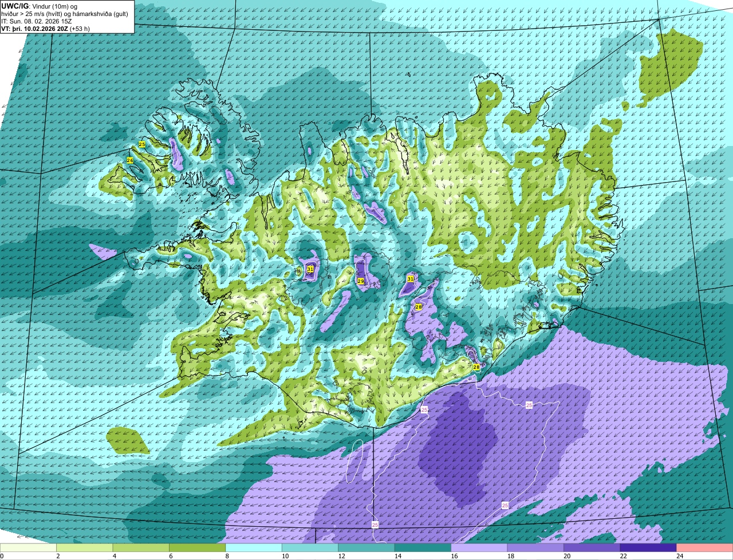Click the light cyan 8–10 m/s legend swatch
The height and width of the screenshot is (560, 733).
click(x=254, y=547)
